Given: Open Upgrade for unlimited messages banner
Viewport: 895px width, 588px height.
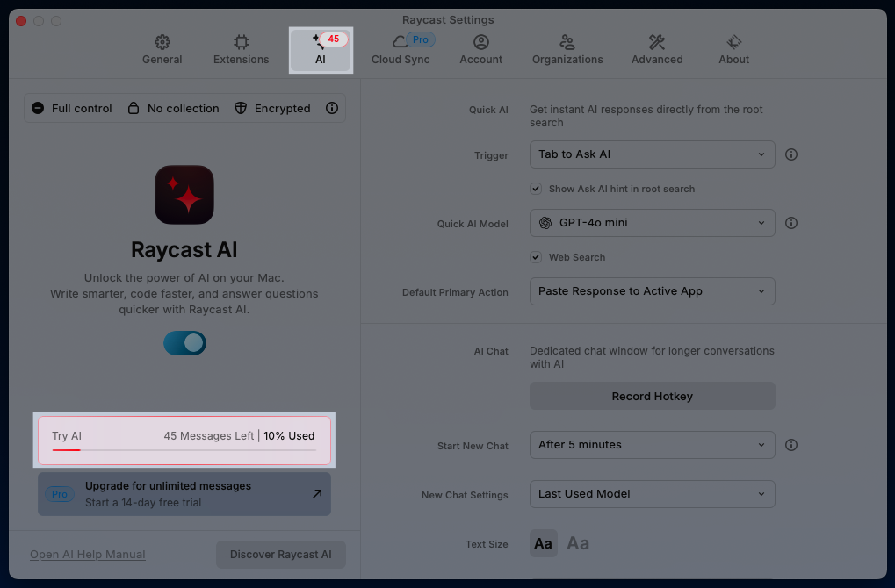Looking at the screenshot, I should (184, 494).
